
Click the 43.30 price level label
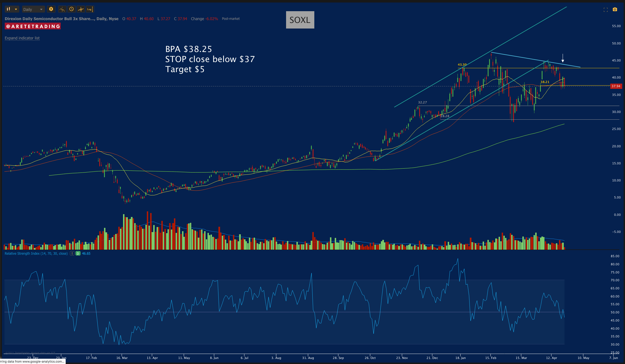[462, 65]
